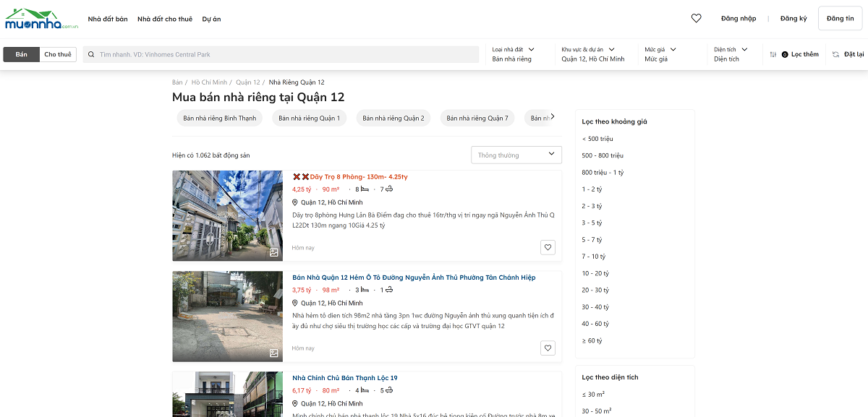The height and width of the screenshot is (417, 868).
Task: Select Bán nhà riêng Quận 2 chip
Action: click(x=393, y=118)
